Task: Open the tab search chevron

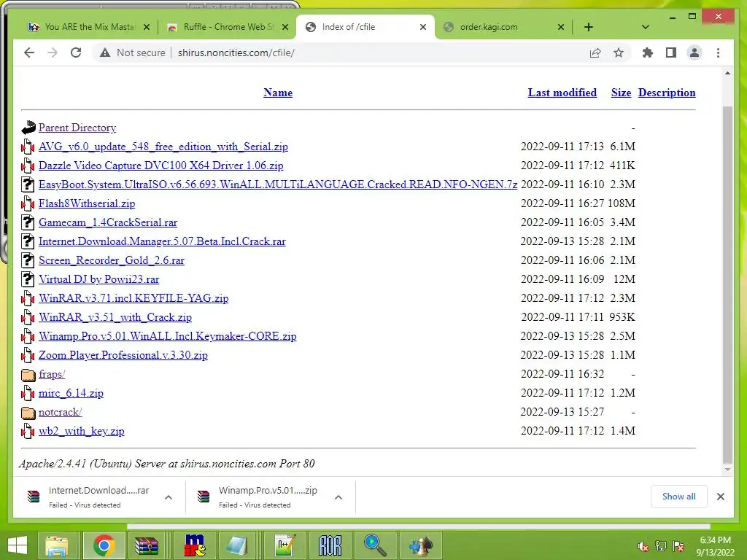Action: click(645, 27)
